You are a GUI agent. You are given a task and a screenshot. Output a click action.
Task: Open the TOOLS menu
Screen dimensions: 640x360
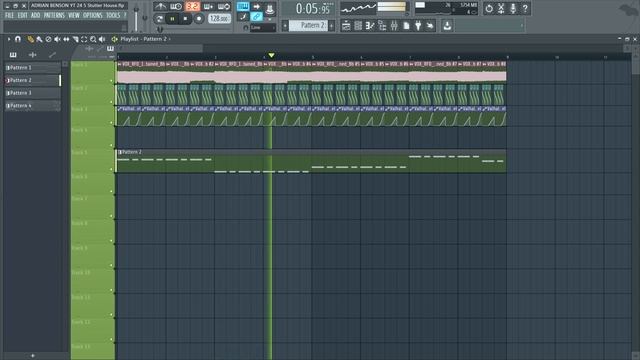click(x=113, y=16)
